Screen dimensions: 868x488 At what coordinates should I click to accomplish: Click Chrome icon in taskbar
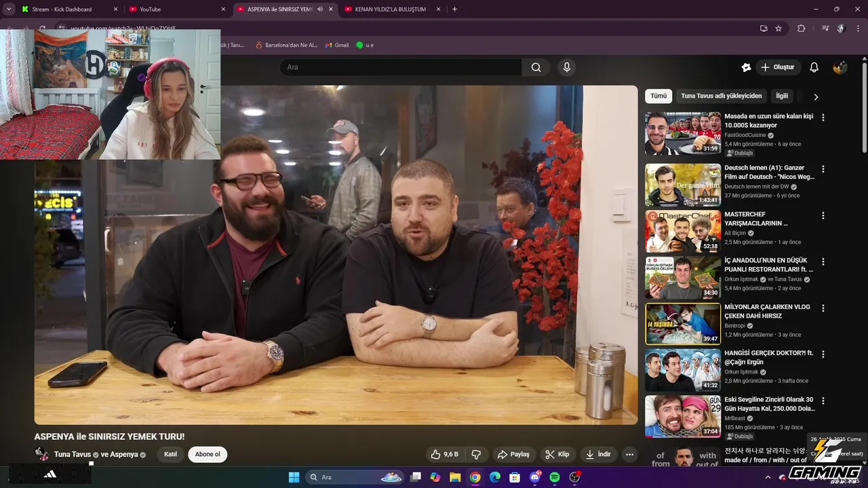[475, 477]
